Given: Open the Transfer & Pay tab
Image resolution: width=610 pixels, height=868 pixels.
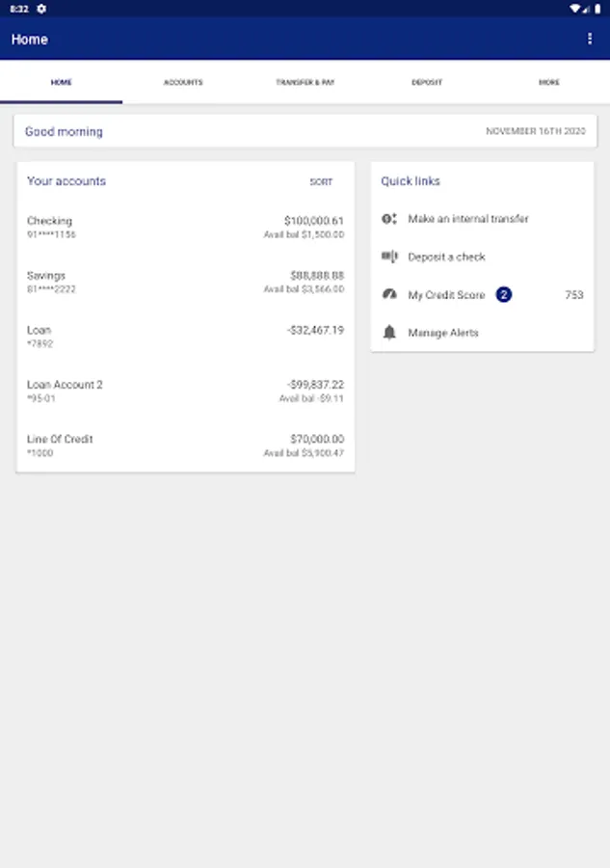Looking at the screenshot, I should 305,83.
